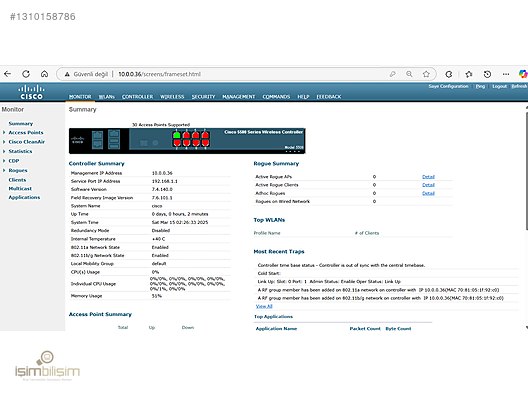The height and width of the screenshot is (396, 528).
Task: Open the Rogues sidebar link
Action: [18, 170]
